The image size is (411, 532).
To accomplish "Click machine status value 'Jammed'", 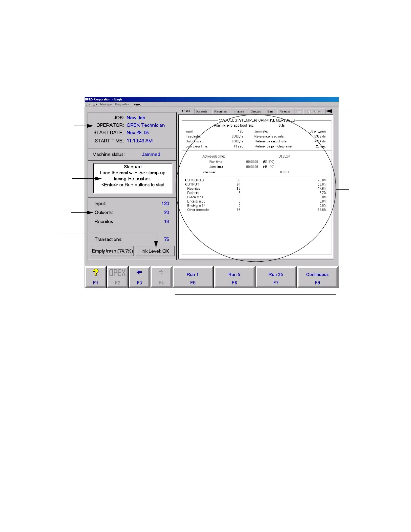I will tap(151, 154).
